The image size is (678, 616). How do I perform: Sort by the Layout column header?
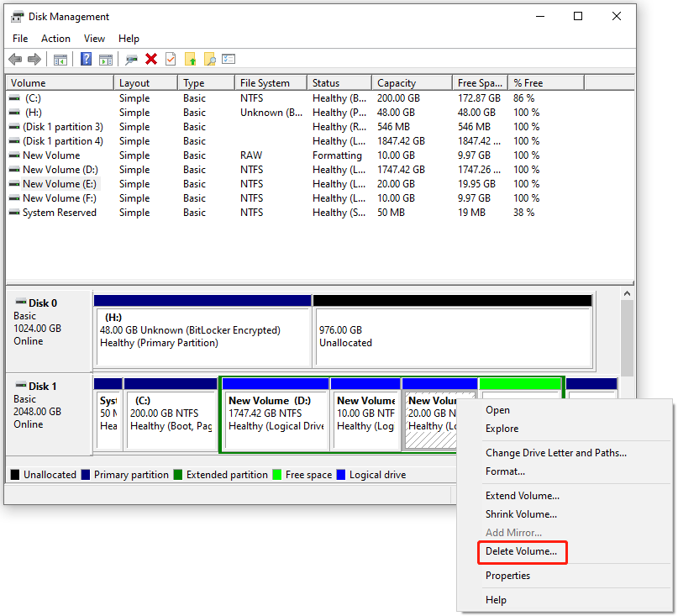point(145,82)
